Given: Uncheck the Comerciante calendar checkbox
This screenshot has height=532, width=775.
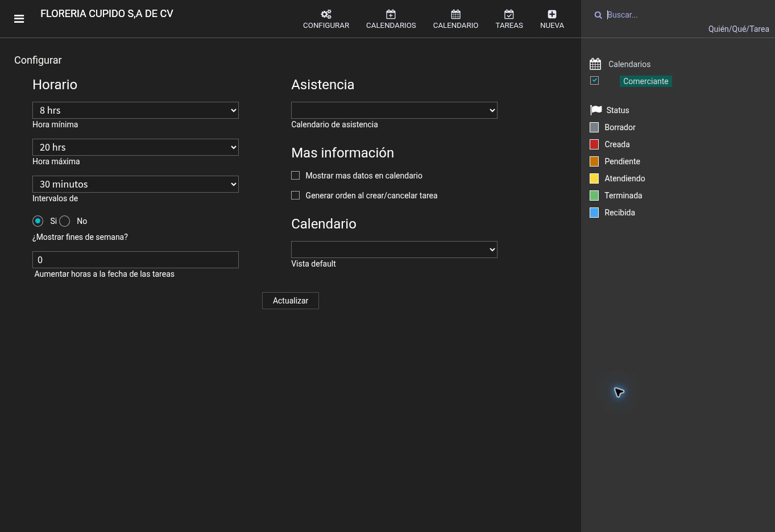Looking at the screenshot, I should pyautogui.click(x=594, y=81).
